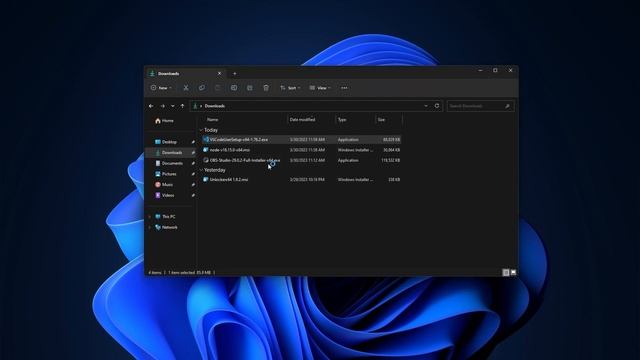Minimize the File Explorer window
The image size is (640, 360).
(x=480, y=70)
